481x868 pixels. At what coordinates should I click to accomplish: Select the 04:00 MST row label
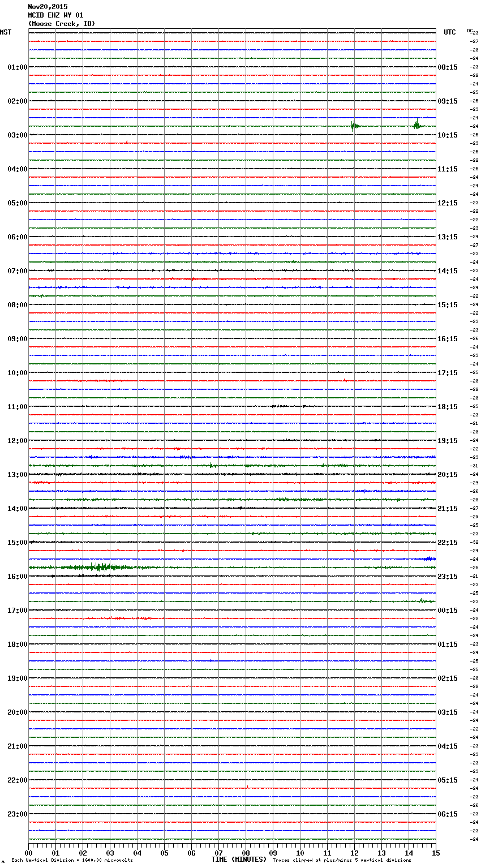[18, 169]
